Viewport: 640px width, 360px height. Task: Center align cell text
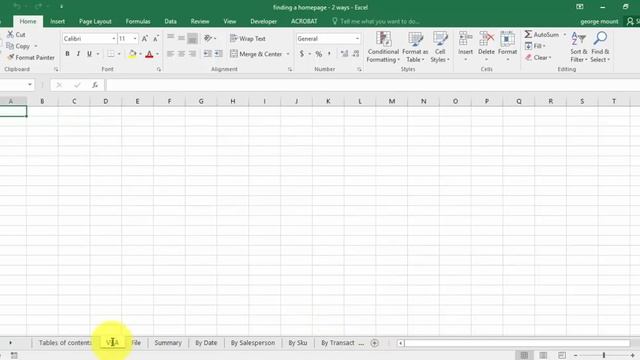[181, 54]
